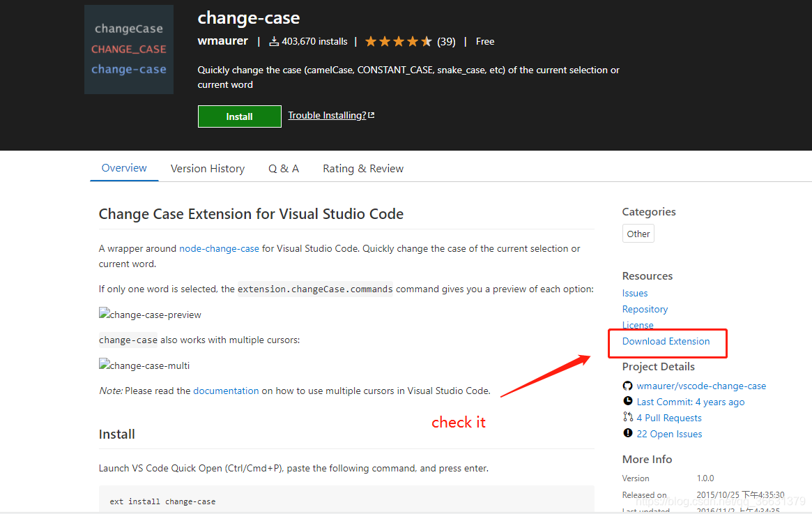Switch to the Version History tab
Viewport: 812px width, 514px height.
coord(208,168)
